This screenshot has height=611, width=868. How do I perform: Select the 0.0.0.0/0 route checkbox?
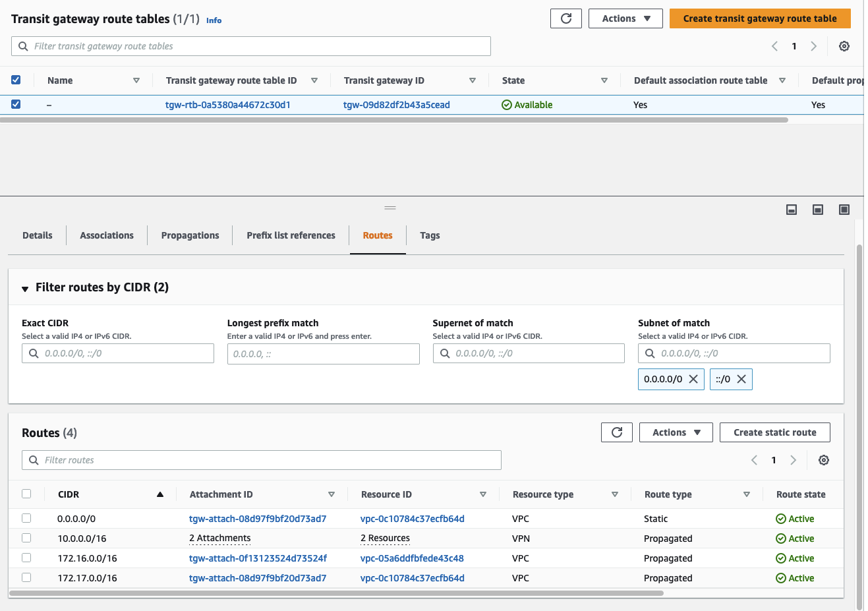26,518
